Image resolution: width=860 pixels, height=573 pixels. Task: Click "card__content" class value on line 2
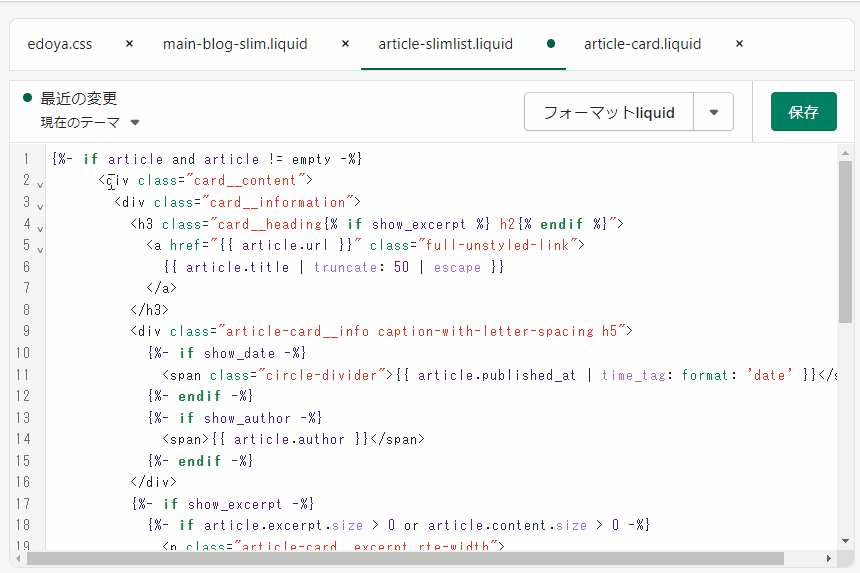(x=245, y=180)
